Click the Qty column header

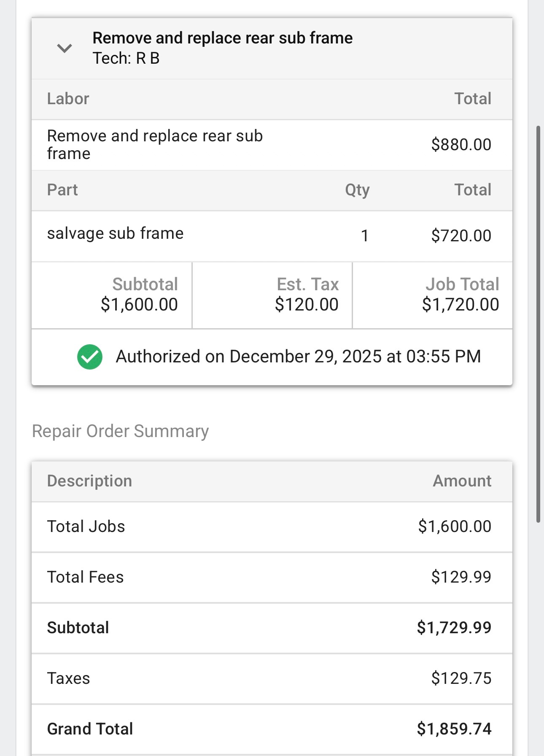tap(357, 190)
